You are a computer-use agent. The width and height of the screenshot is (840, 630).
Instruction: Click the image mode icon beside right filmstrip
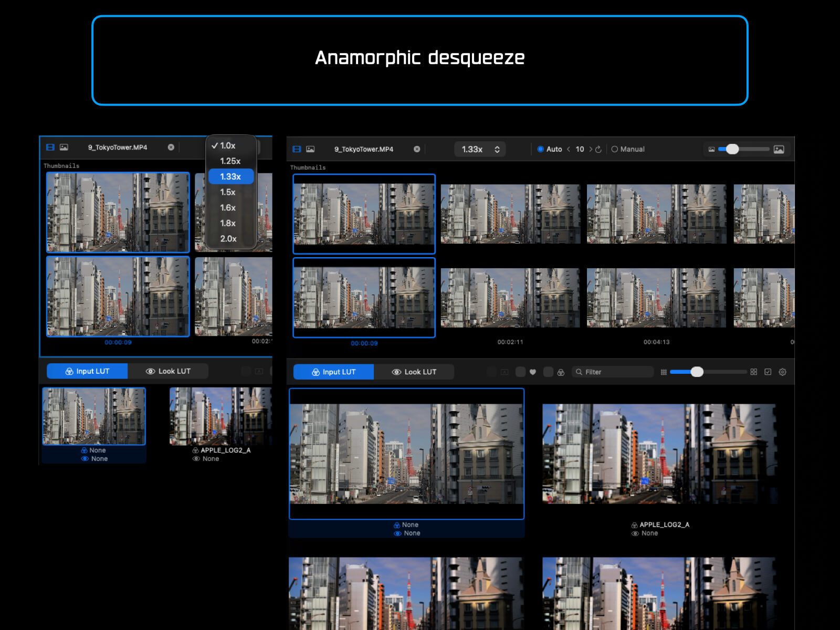[311, 149]
